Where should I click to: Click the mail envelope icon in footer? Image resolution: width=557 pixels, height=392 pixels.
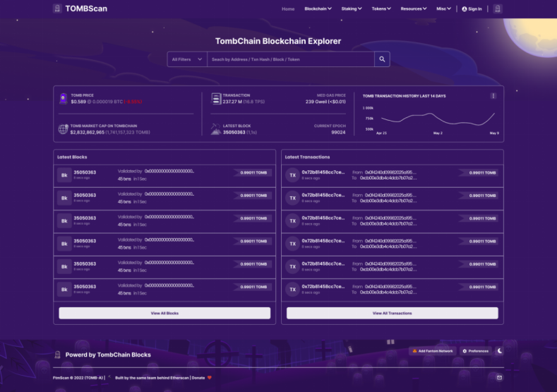pos(499,377)
